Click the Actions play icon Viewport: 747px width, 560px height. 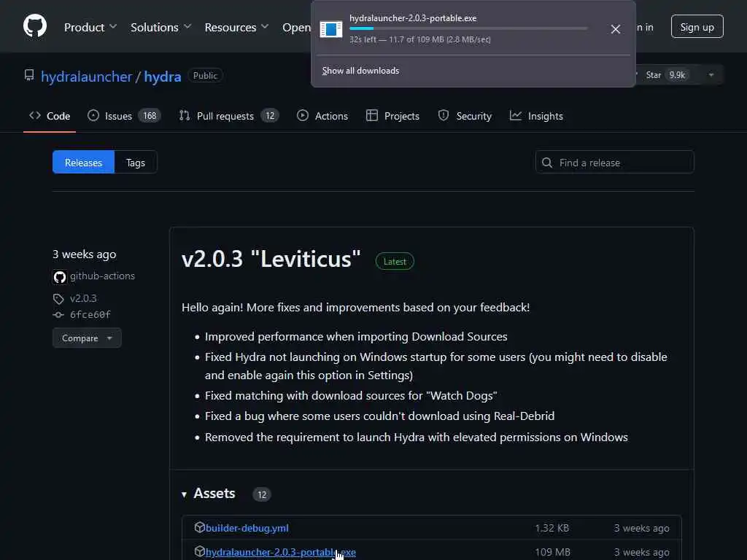(x=303, y=116)
